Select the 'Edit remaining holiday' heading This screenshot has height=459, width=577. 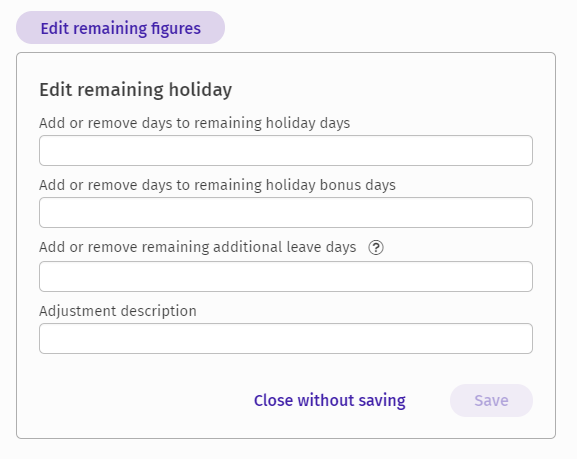click(136, 90)
